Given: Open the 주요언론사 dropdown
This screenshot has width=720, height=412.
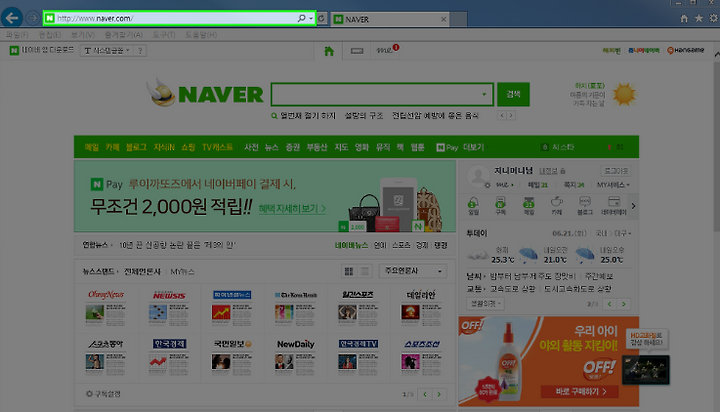Looking at the screenshot, I should point(413,271).
